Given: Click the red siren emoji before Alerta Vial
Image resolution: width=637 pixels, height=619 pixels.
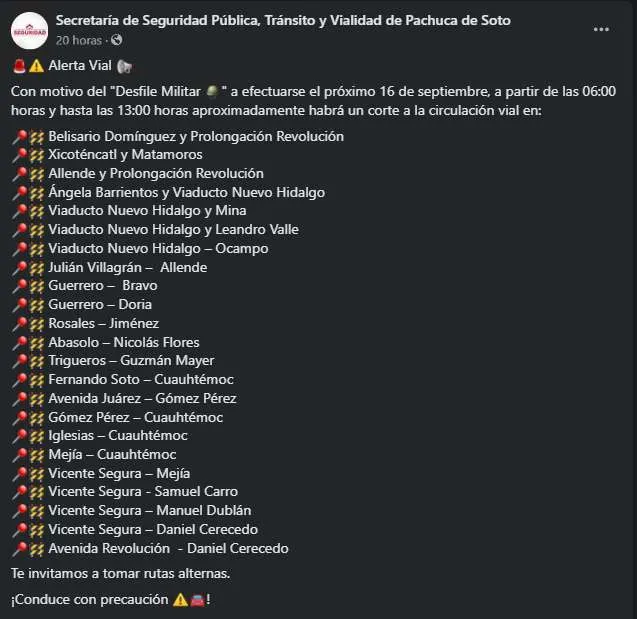Looking at the screenshot, I should pyautogui.click(x=19, y=67).
